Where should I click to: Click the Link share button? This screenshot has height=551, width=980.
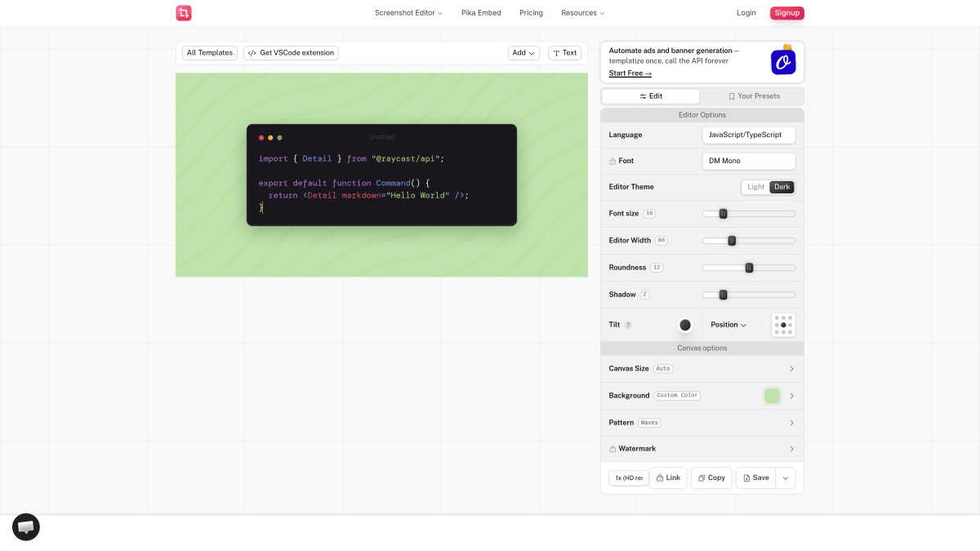668,478
